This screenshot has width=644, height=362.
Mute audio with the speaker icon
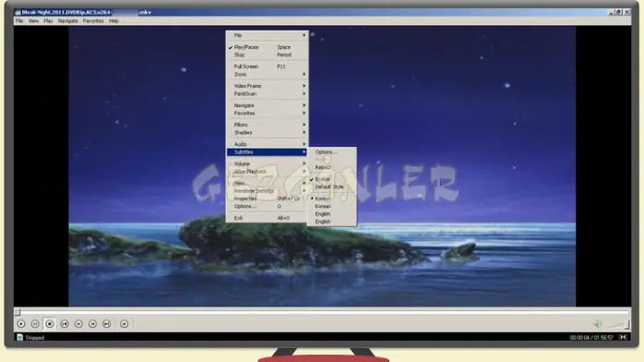598,324
